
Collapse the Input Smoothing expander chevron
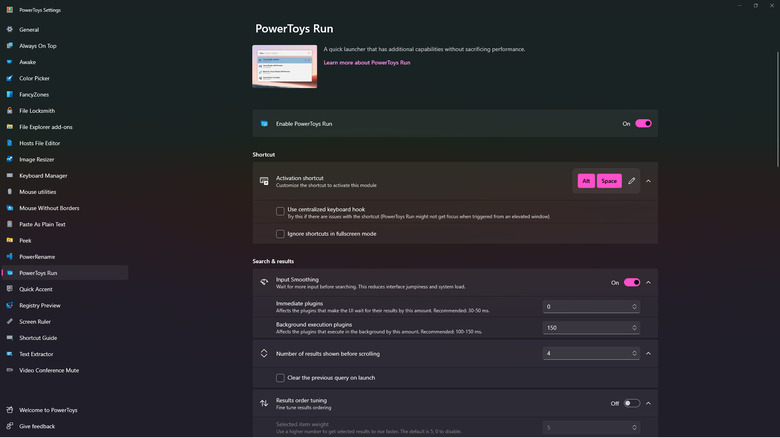click(648, 283)
